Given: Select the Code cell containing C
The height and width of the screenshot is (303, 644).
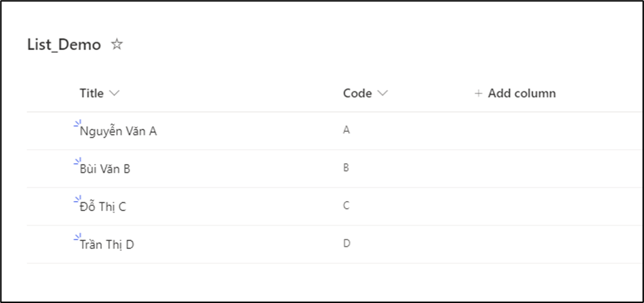Looking at the screenshot, I should click(x=347, y=206).
